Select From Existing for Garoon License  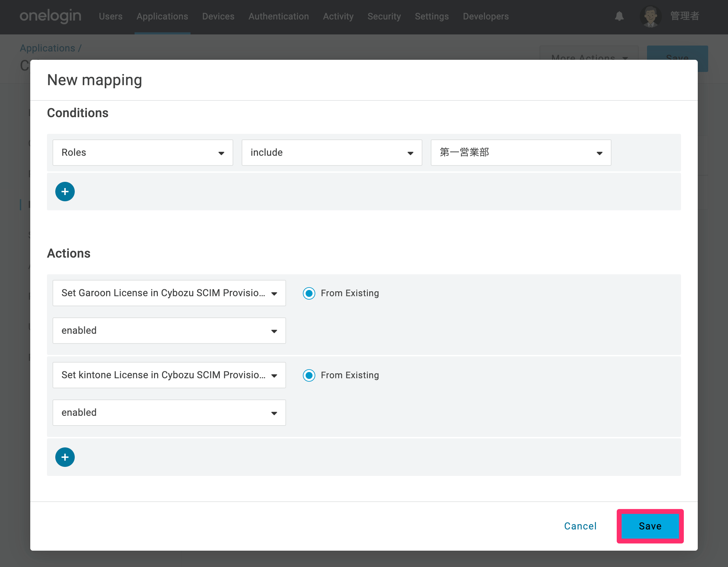(x=309, y=293)
